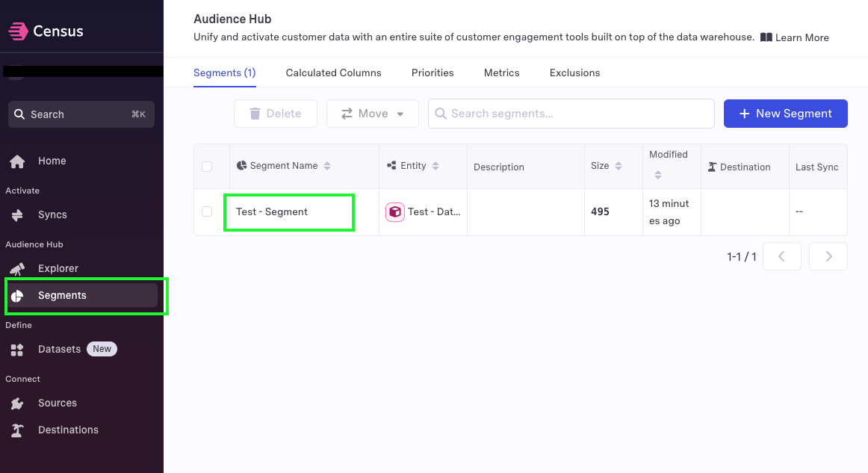Switch to the Calculated Columns tab
The width and height of the screenshot is (868, 473).
(x=333, y=72)
